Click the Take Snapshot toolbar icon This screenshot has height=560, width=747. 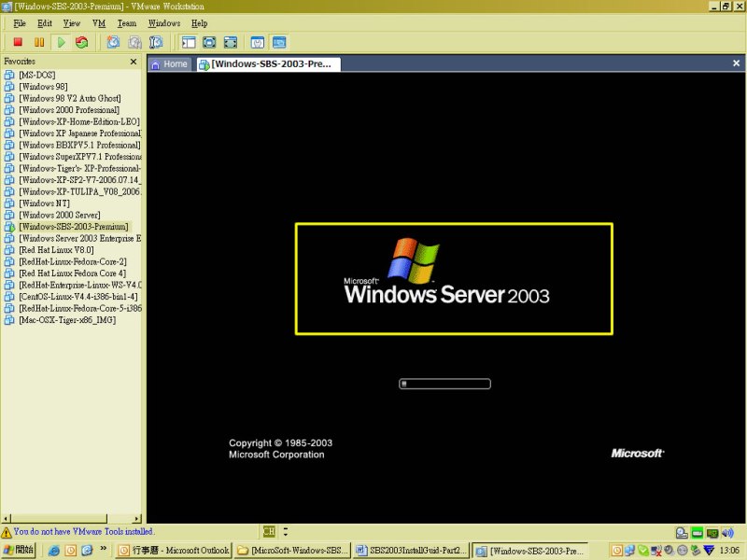(113, 42)
